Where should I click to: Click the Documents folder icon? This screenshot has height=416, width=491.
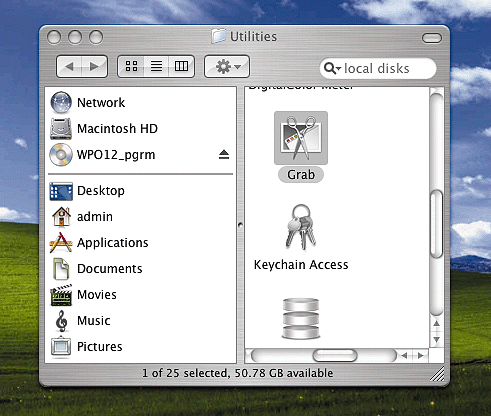click(x=61, y=269)
